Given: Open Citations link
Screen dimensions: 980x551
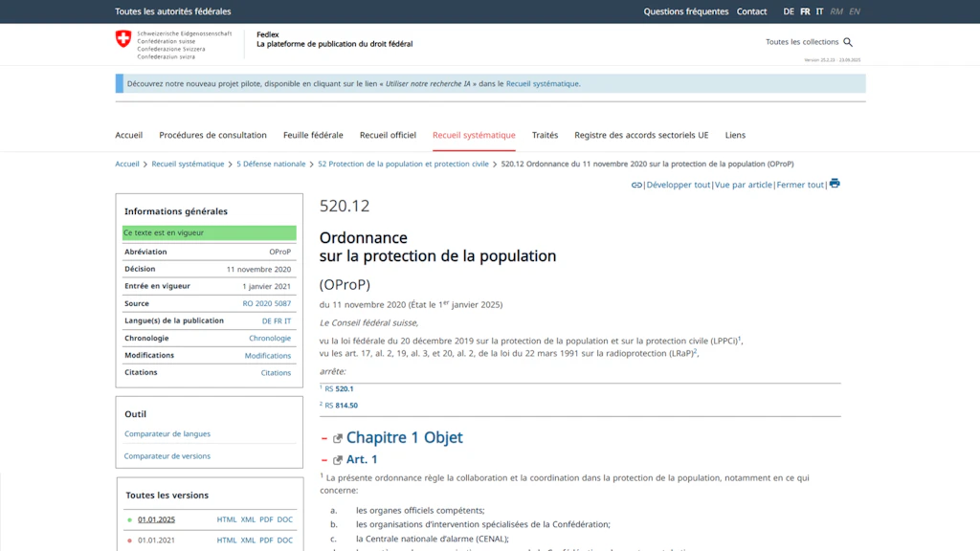Looking at the screenshot, I should (x=276, y=373).
